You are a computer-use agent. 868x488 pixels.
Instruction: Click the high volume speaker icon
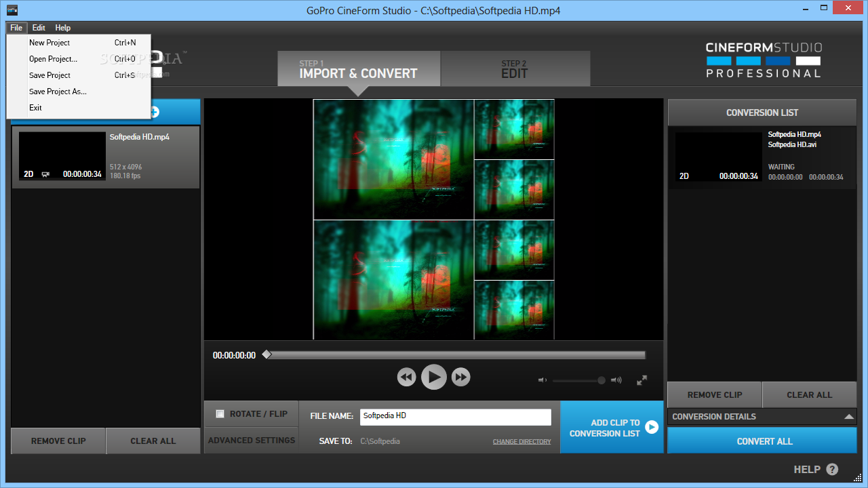click(616, 380)
